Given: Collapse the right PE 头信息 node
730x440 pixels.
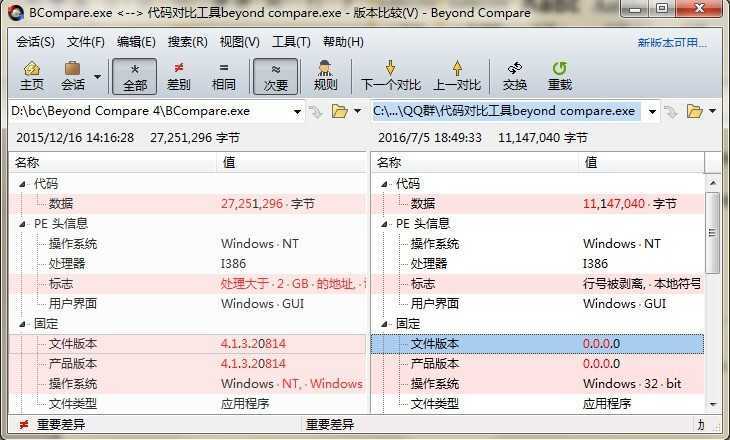Looking at the screenshot, I should coord(384,224).
